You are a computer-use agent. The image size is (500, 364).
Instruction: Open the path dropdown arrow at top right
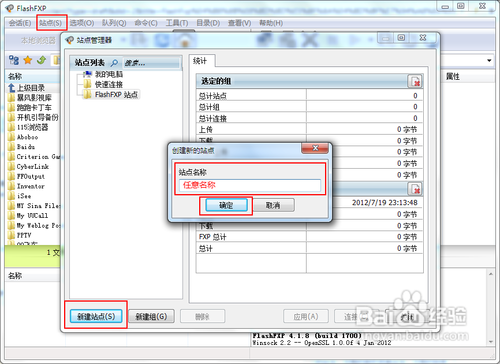click(x=489, y=61)
